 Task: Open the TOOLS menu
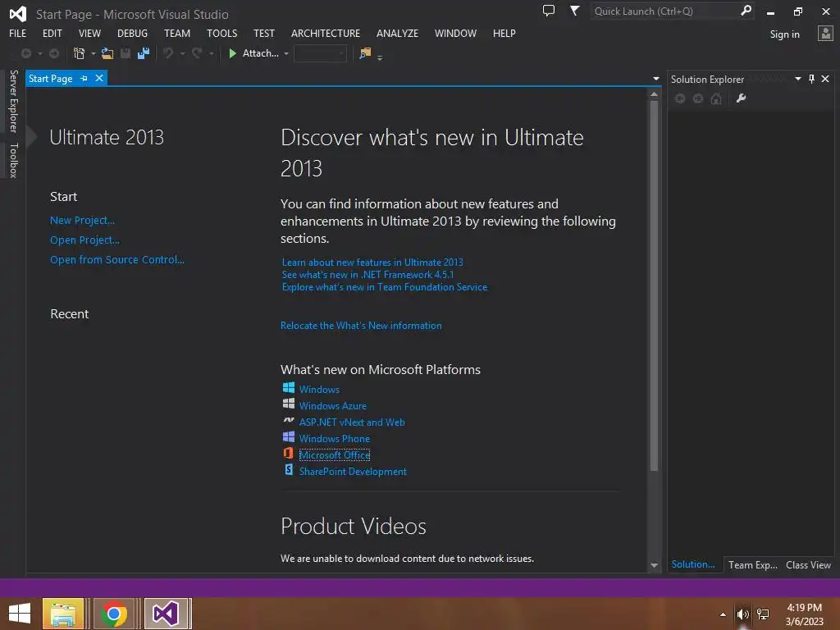[x=221, y=33]
